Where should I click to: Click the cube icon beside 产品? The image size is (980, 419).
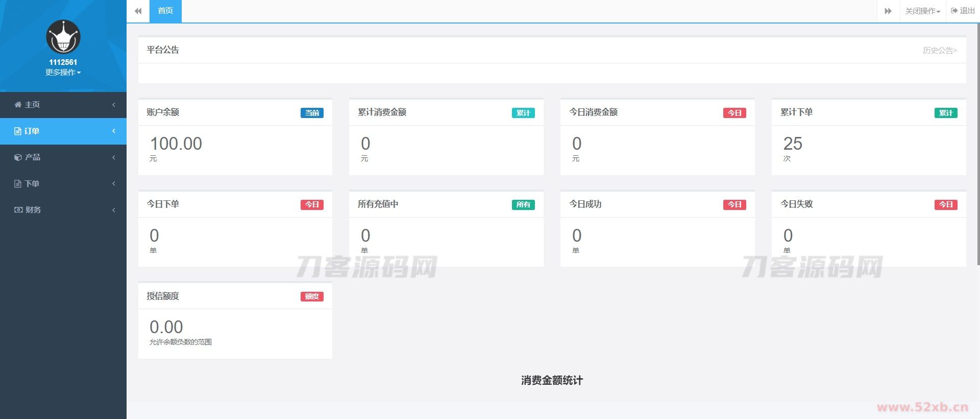(x=18, y=157)
